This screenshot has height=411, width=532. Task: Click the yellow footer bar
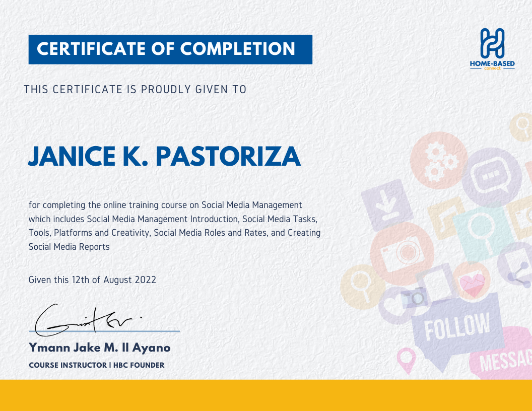click(x=266, y=395)
